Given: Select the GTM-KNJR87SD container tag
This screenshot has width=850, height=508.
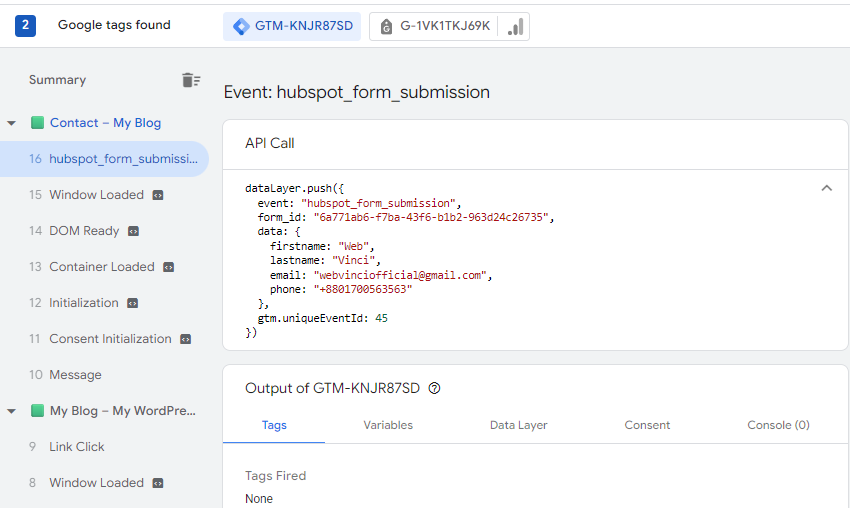Looking at the screenshot, I should coord(292,26).
